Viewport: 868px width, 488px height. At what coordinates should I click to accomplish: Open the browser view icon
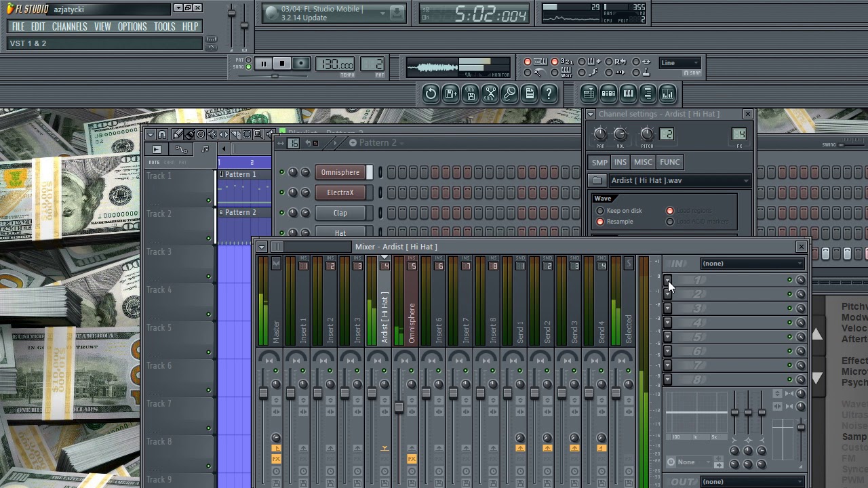(x=648, y=94)
